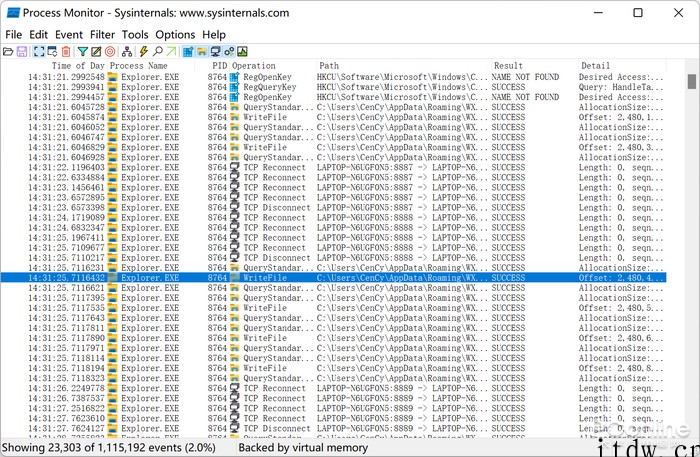The width and height of the screenshot is (700, 457).
Task: Toggle Show File System Activity
Action: [x=202, y=52]
